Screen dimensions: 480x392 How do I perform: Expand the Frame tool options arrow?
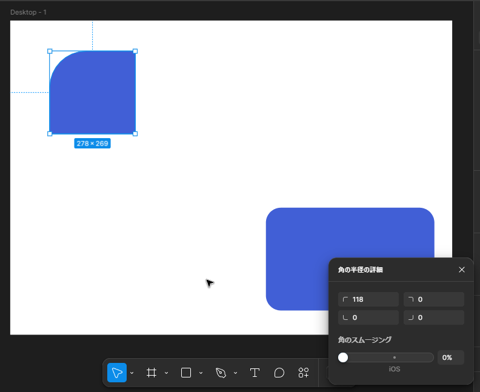[x=166, y=373]
